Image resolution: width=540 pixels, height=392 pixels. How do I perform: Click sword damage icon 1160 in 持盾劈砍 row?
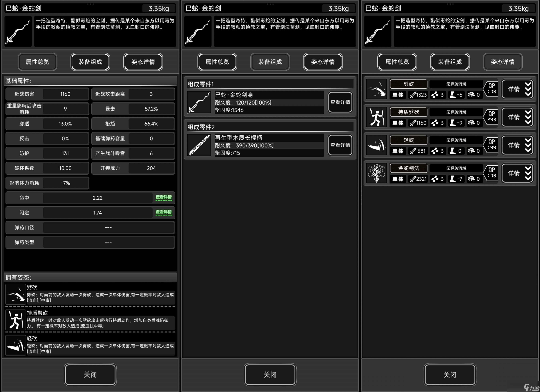413,123
